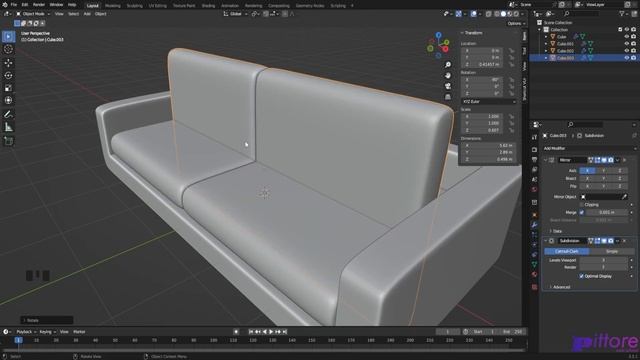Open the timeline Playback menu
Screen dimensions: 640x360
(26, 332)
